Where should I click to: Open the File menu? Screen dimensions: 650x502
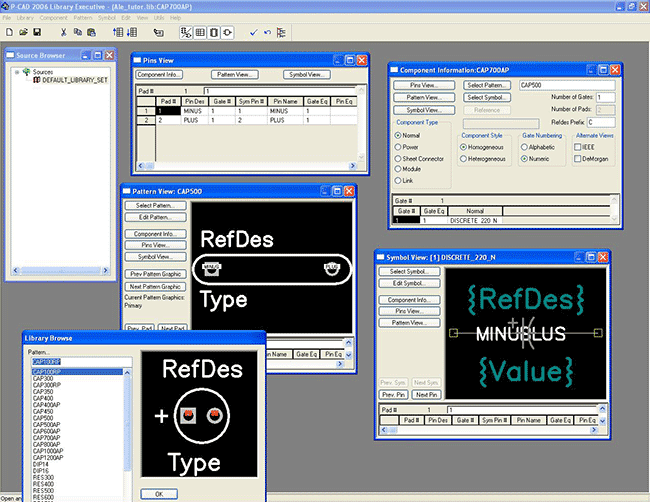click(7, 18)
